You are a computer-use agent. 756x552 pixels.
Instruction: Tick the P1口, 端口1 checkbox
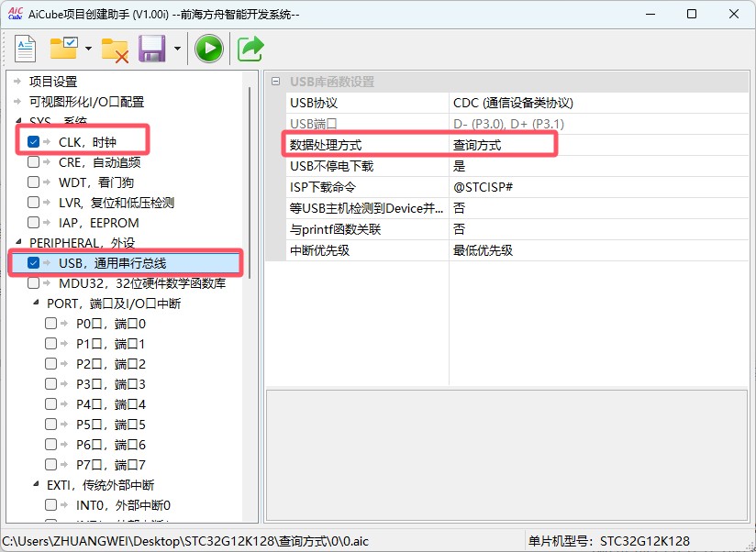[x=50, y=344]
